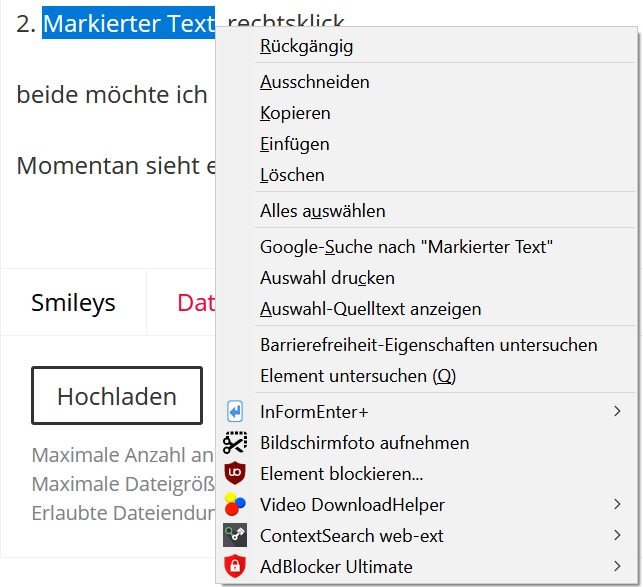Expand the Video DownloadHelper submenu arrow
This screenshot has width=643, height=587.
pyautogui.click(x=617, y=504)
